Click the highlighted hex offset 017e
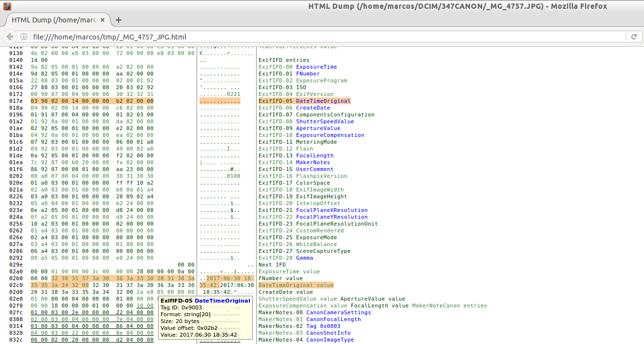 [16, 101]
